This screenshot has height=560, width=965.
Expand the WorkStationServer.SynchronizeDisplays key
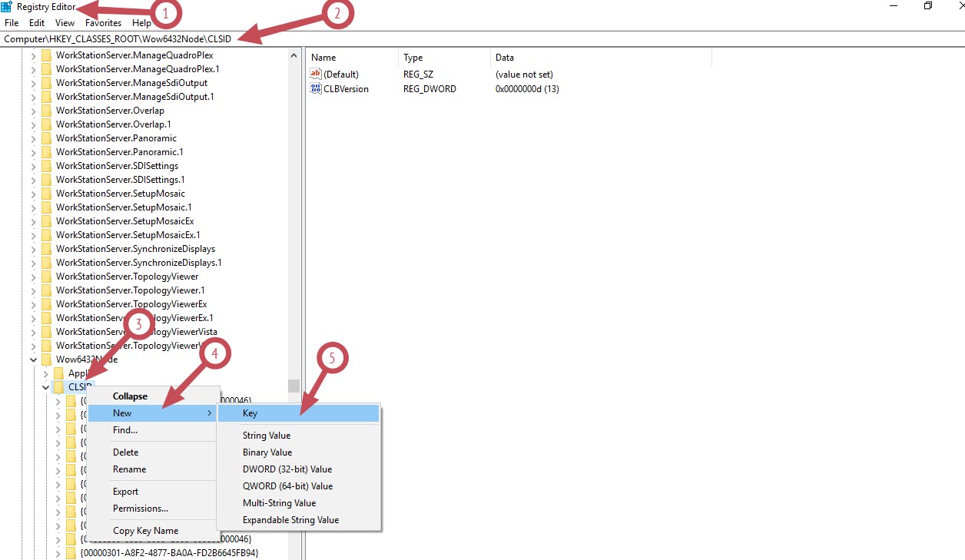click(x=33, y=249)
